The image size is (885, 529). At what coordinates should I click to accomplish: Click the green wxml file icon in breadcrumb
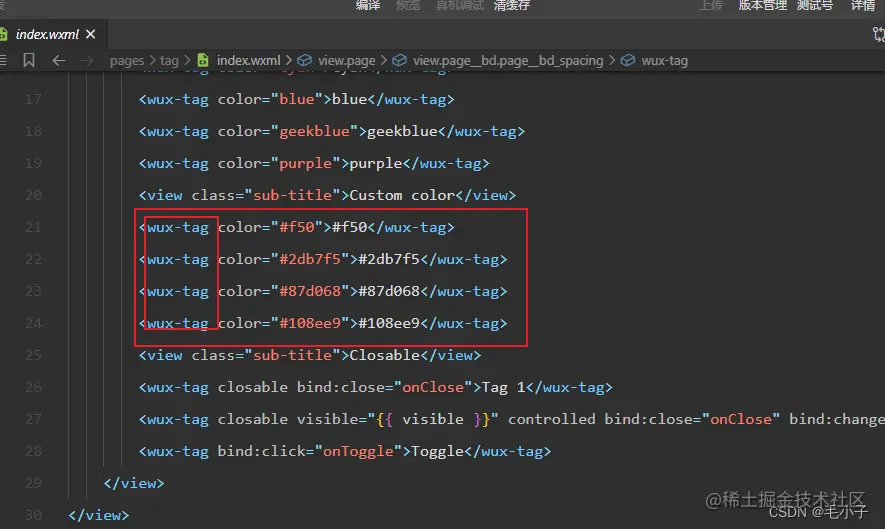[203, 60]
